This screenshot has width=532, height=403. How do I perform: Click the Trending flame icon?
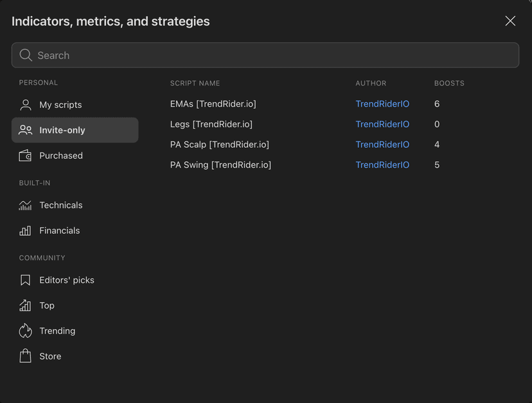tap(26, 331)
